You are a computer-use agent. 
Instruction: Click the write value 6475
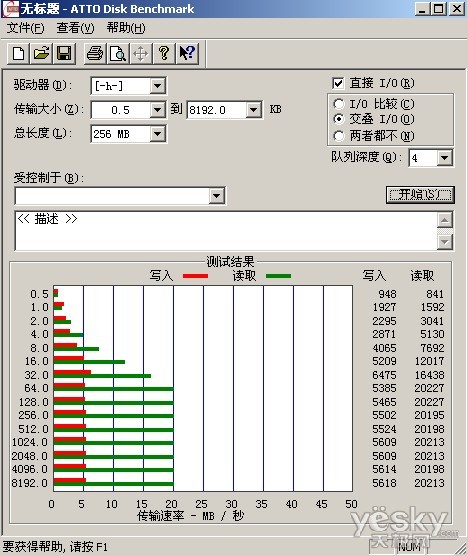(384, 375)
